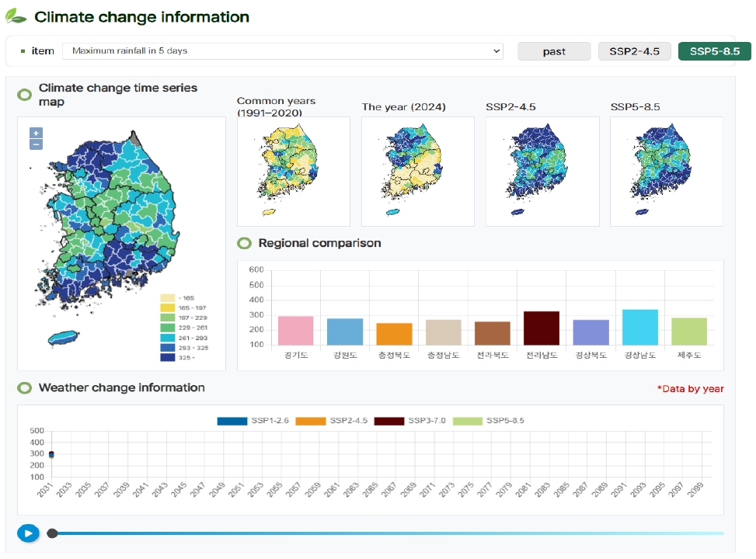Zoom in on the time series map
This screenshot has width=756, height=559.
pyautogui.click(x=36, y=133)
